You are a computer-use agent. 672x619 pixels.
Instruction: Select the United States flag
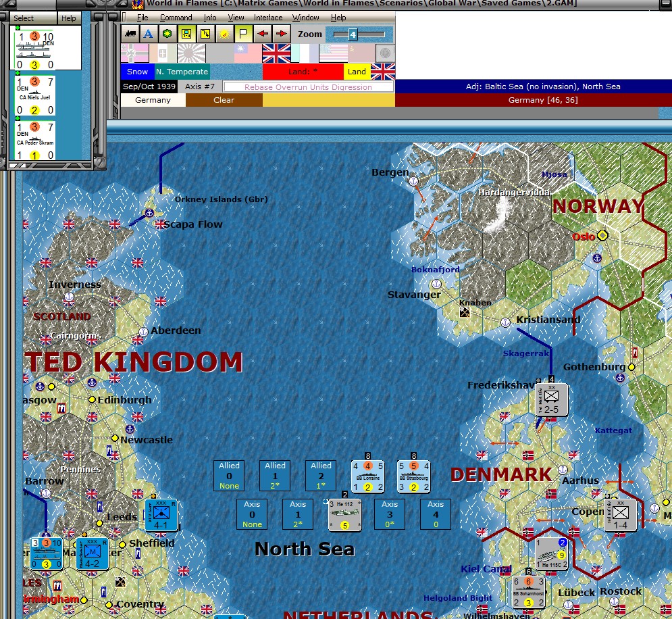[332, 53]
